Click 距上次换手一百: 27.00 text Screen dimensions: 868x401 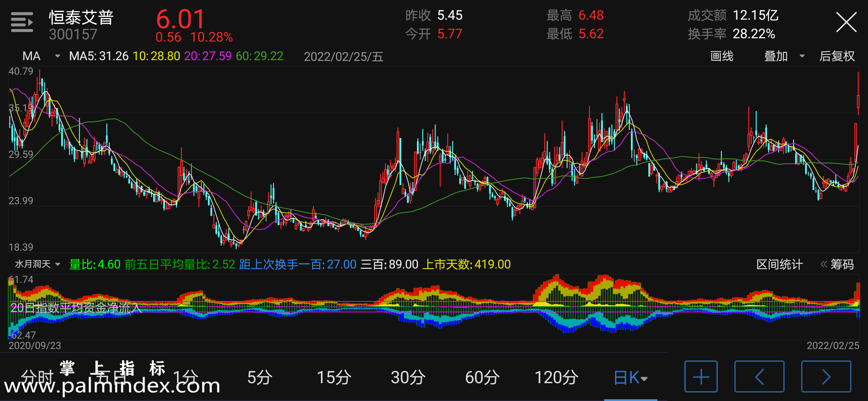pos(297,264)
